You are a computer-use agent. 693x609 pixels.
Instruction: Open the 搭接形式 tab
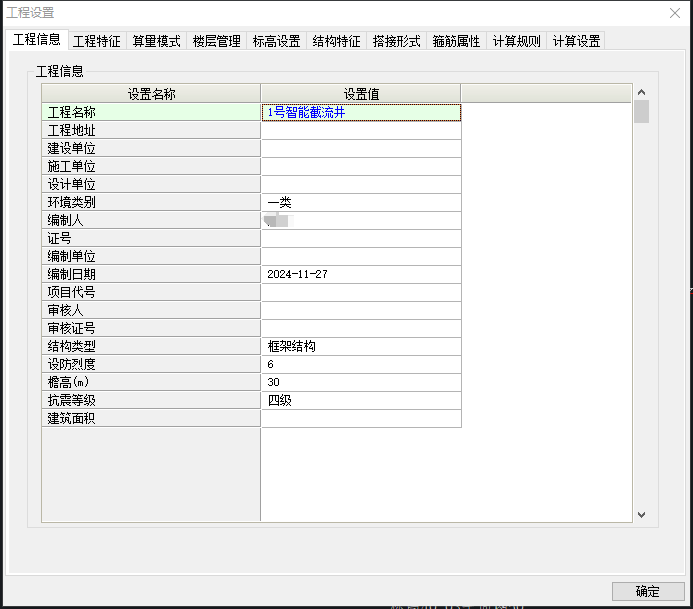click(396, 41)
